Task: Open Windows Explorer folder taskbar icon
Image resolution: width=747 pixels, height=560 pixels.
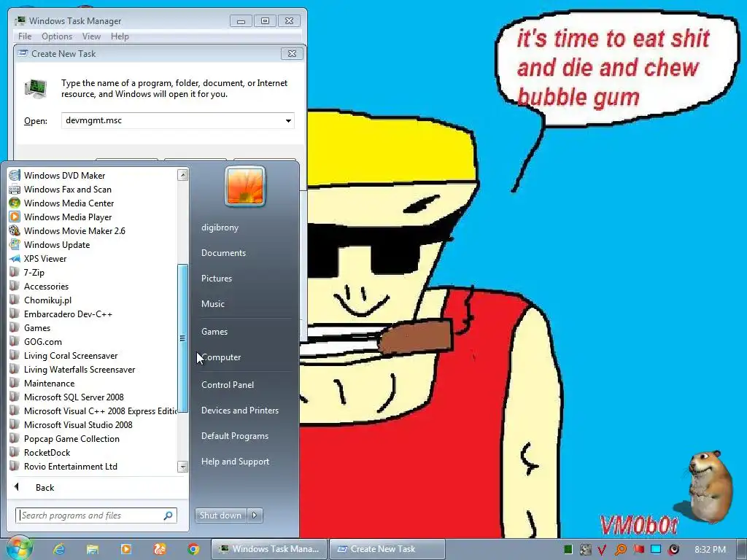Action: [x=93, y=549]
